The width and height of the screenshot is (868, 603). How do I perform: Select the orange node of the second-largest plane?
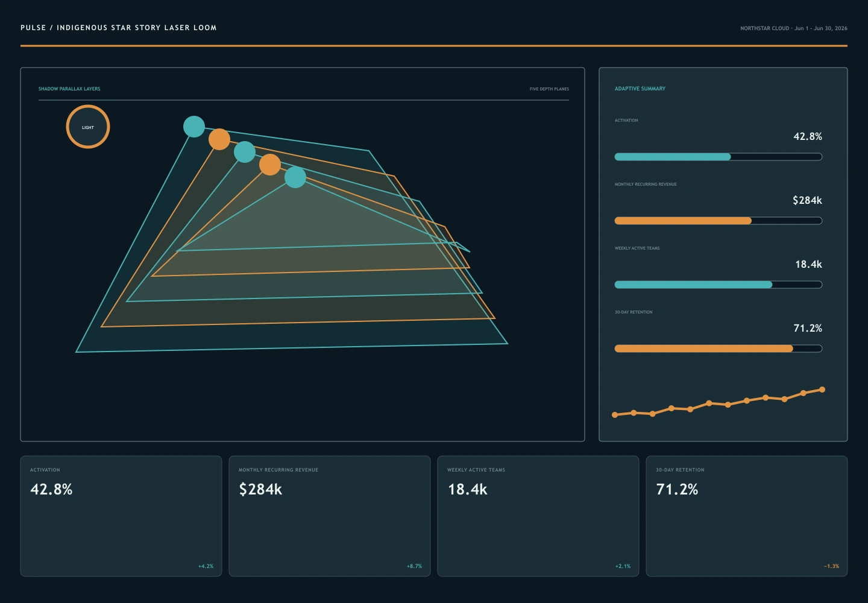(x=219, y=139)
